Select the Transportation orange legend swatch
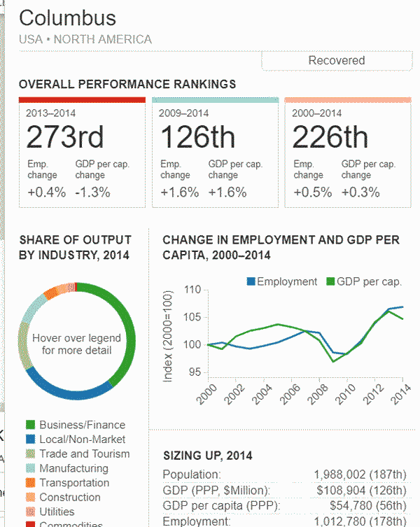Screen dimensions: 420x527 coord(30,483)
